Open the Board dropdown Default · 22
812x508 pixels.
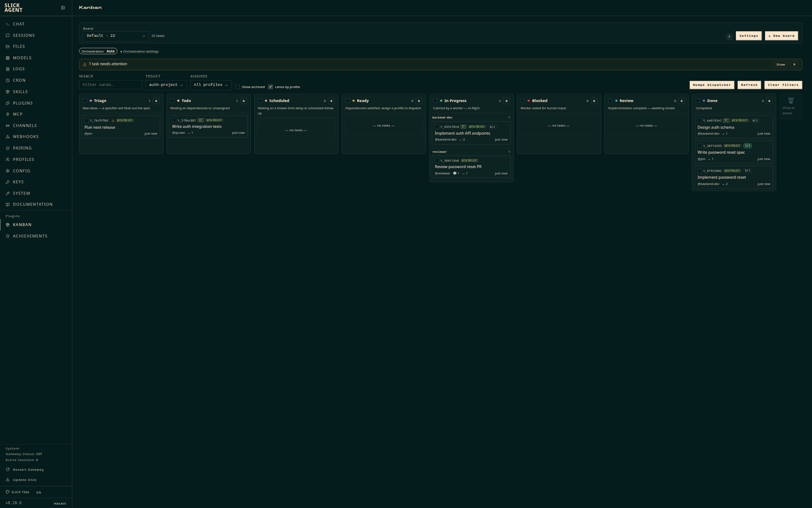116,36
